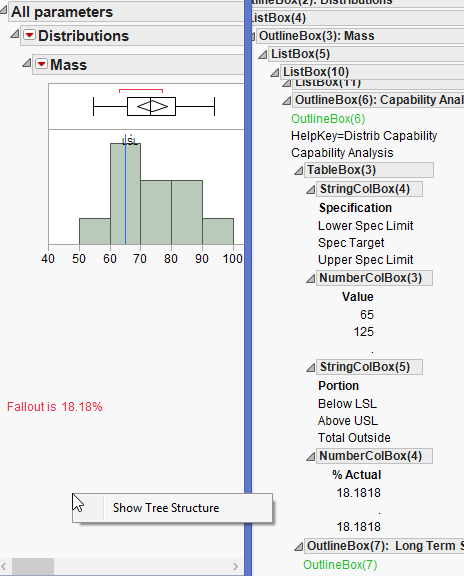Select the Above USL row
This screenshot has height=576, width=464.
(x=348, y=421)
